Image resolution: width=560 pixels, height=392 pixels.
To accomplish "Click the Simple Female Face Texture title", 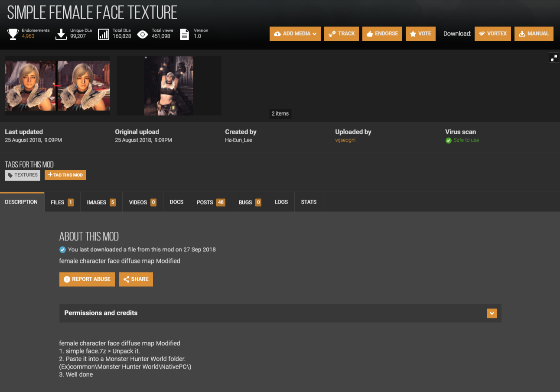I will (92, 13).
